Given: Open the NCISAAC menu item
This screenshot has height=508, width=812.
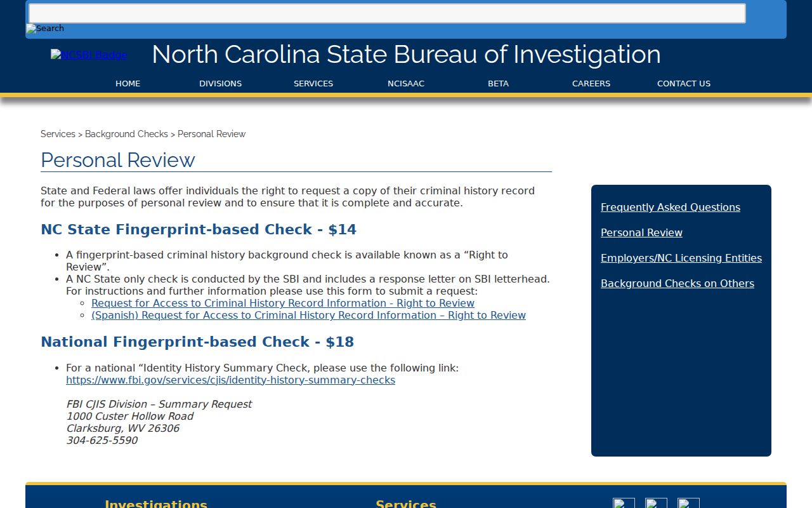Looking at the screenshot, I should (406, 83).
